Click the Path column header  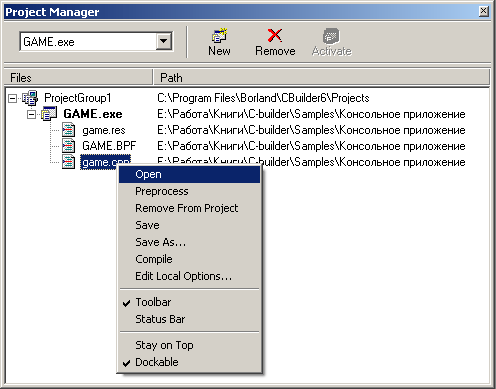322,78
